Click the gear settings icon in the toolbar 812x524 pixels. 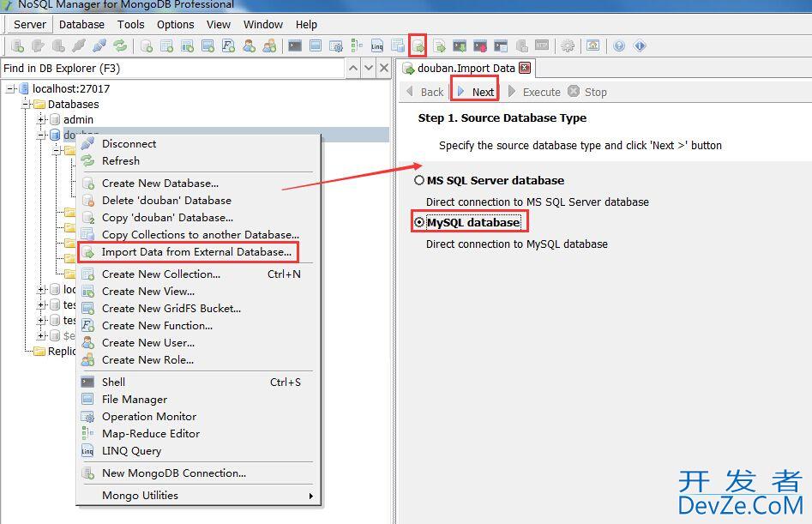(568, 46)
